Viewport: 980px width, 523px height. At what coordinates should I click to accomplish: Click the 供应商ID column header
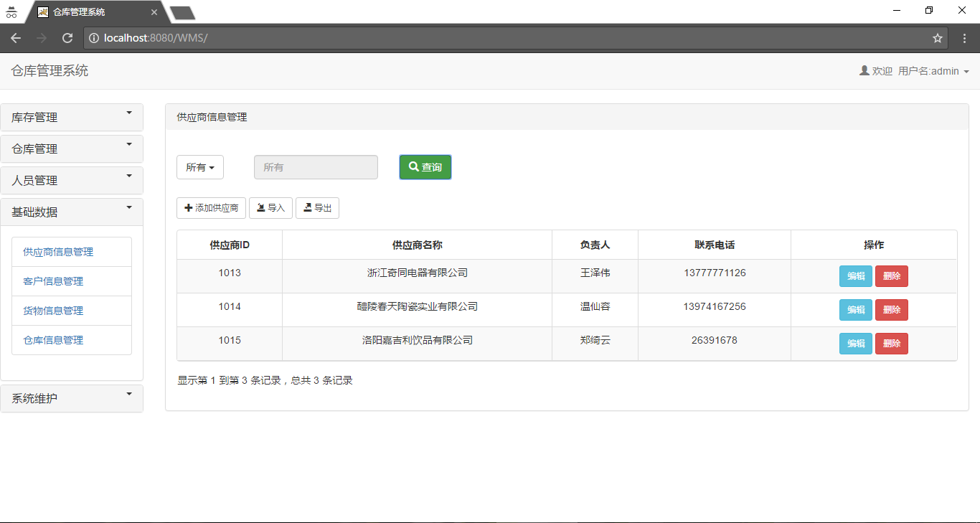tap(230, 245)
